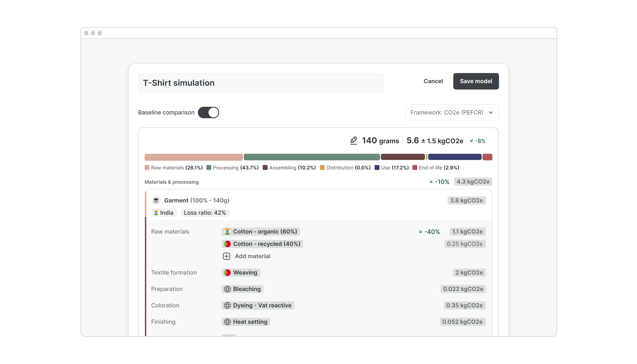Click the down arrow icon next to -40%
Viewport: 637px width, 364px height.
pyautogui.click(x=420, y=232)
